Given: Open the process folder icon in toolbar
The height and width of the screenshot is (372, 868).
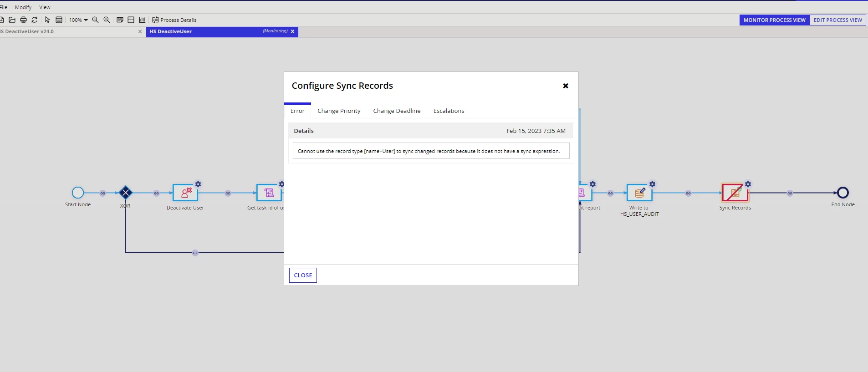Looking at the screenshot, I should (12, 20).
